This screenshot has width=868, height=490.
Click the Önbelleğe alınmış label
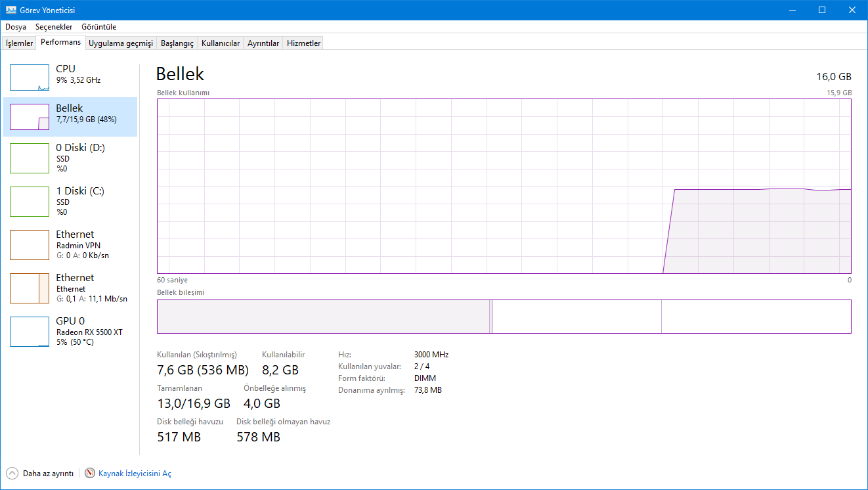point(274,388)
